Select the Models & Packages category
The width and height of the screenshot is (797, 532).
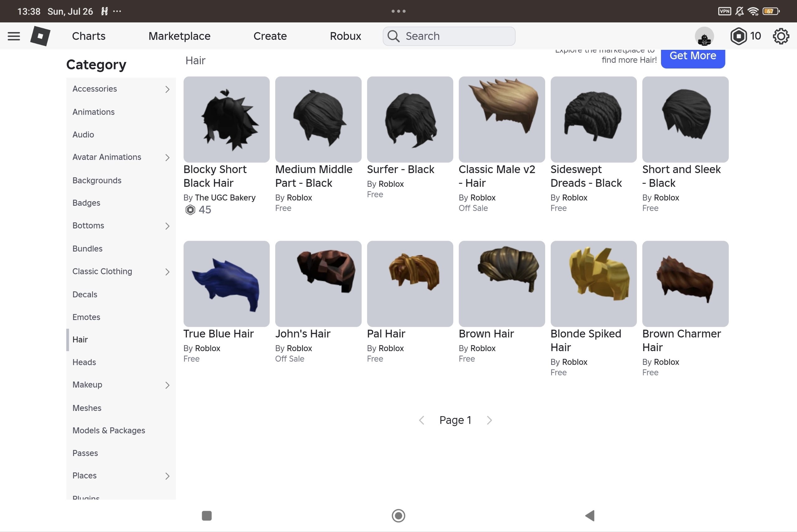click(121, 431)
